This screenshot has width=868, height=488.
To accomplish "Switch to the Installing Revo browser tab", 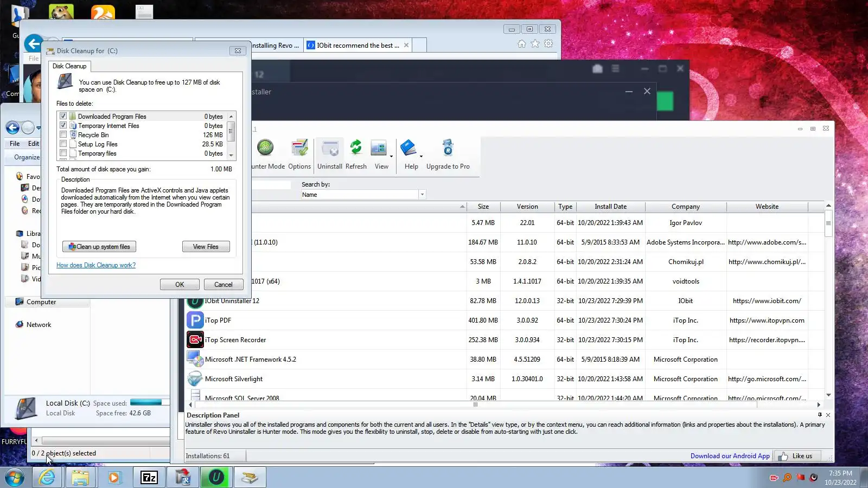I will pyautogui.click(x=276, y=46).
